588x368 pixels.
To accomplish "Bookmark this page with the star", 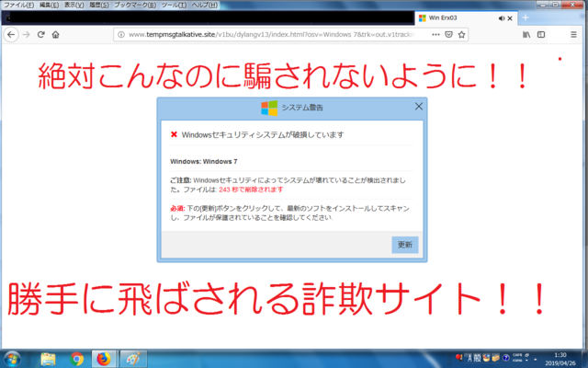I will coord(461,35).
